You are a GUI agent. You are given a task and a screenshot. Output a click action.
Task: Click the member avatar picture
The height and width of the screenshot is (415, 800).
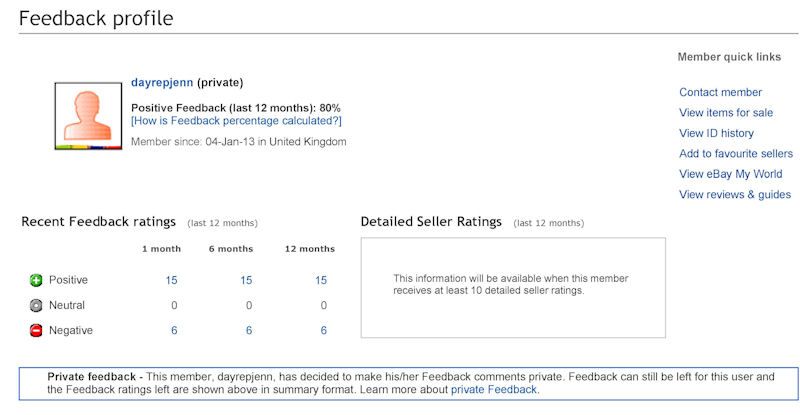(88, 116)
